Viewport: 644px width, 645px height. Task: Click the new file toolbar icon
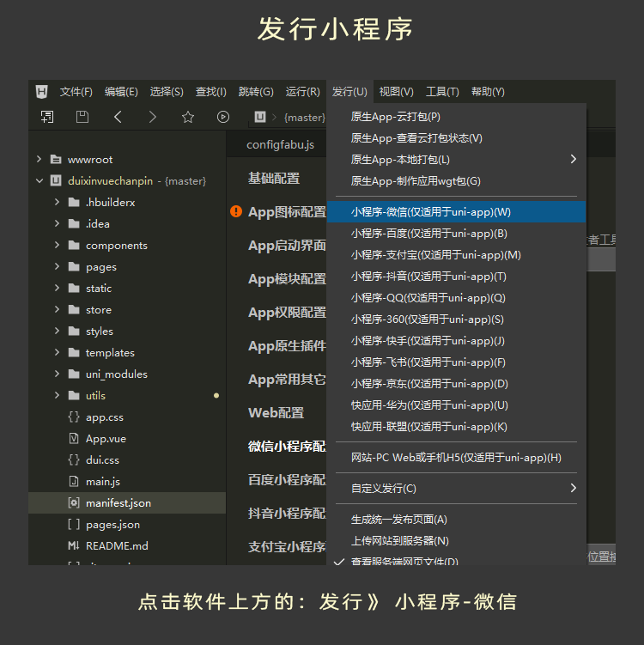coord(47,118)
